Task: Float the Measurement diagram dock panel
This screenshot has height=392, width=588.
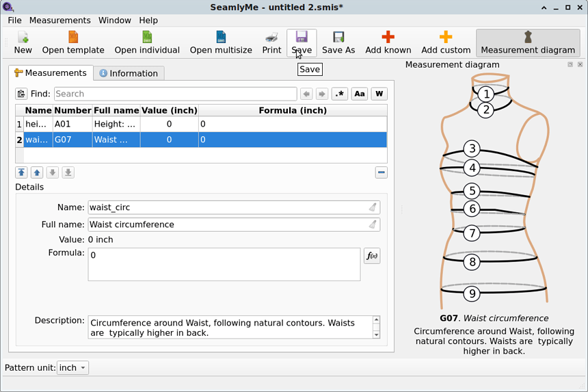Action: click(x=570, y=64)
